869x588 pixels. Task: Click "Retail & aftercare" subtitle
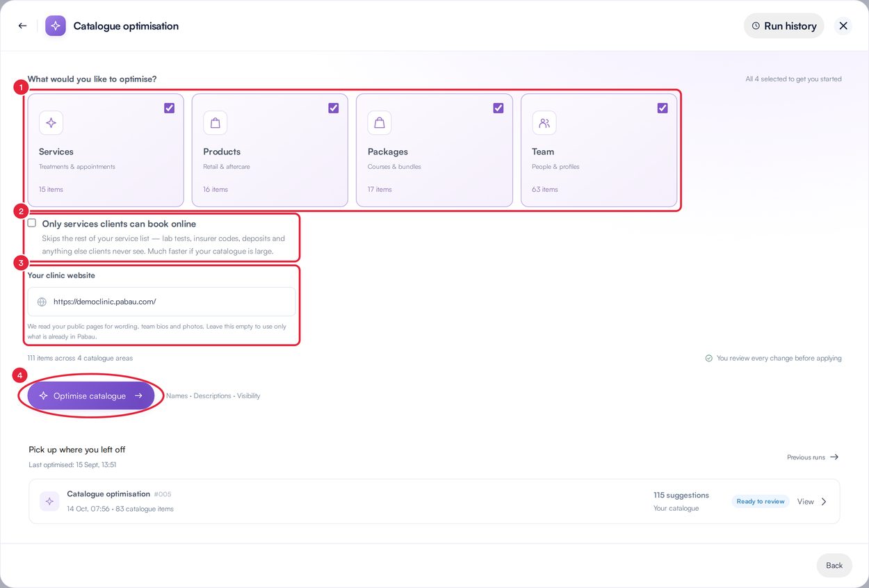tap(227, 167)
